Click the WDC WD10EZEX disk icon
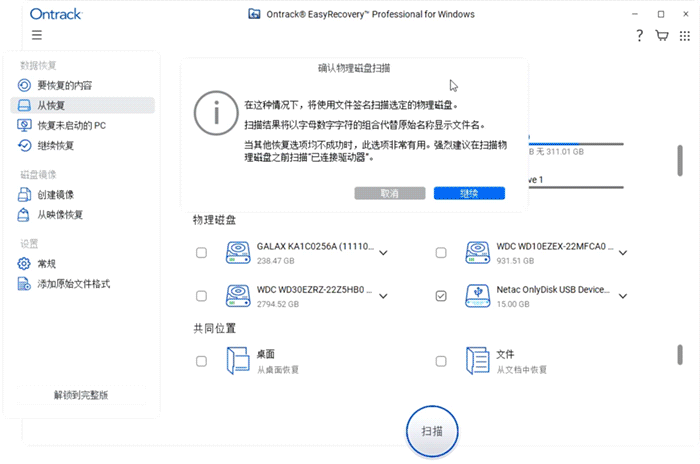The image size is (700, 464). point(478,253)
